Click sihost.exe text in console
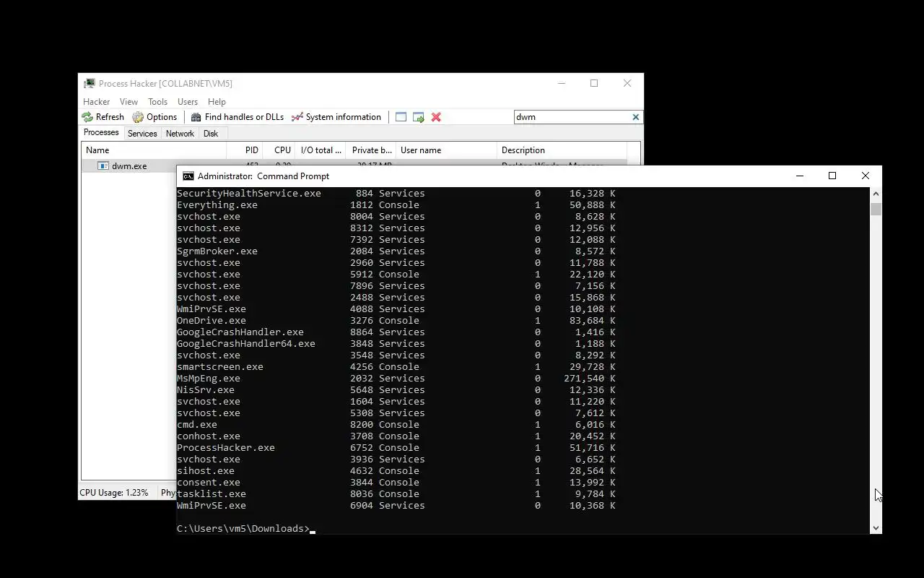 tap(206, 471)
